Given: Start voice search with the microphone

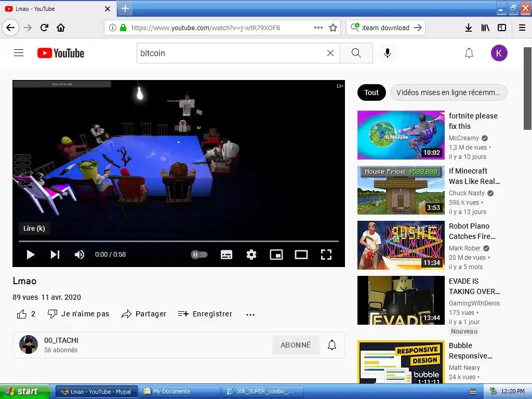Looking at the screenshot, I should coord(388,53).
